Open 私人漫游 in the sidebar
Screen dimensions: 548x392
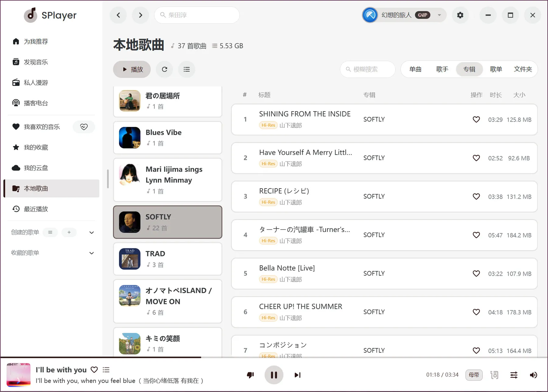point(36,83)
